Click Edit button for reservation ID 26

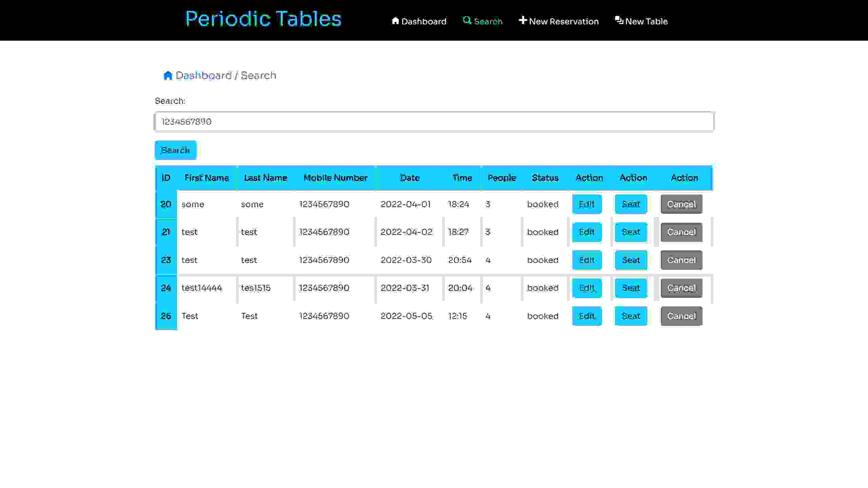pyautogui.click(x=587, y=315)
